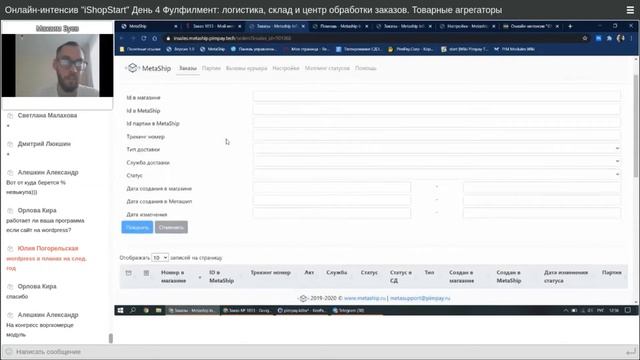The image size is (640, 360).
Task: Open the Помощь tab in MetaShip
Action: coord(365,68)
